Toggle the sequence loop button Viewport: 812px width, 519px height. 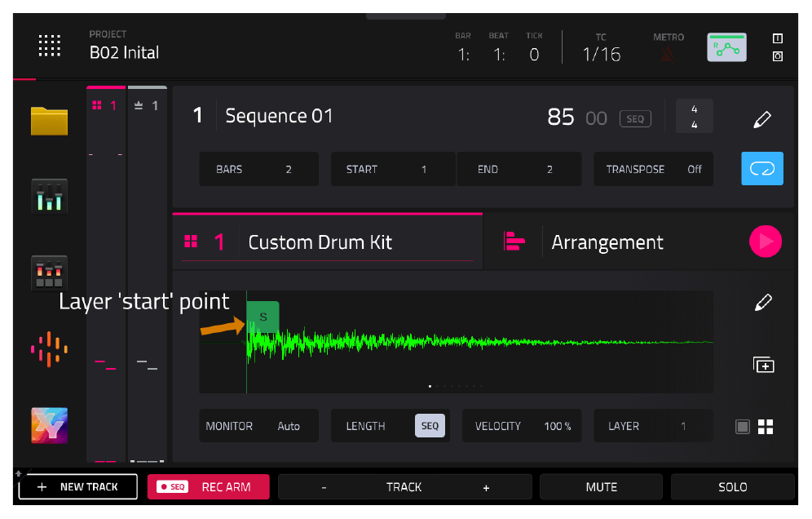[x=762, y=168]
